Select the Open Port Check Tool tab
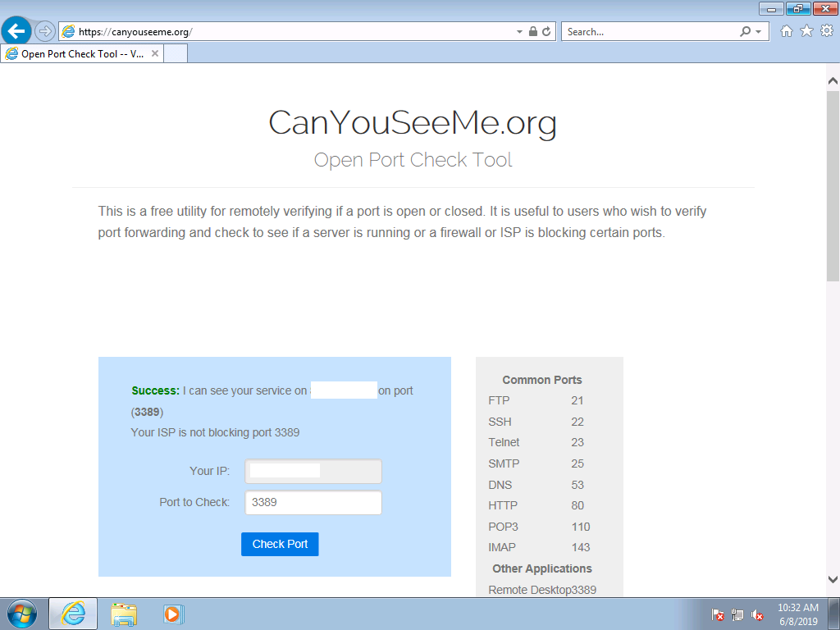840x630 pixels. (x=82, y=53)
